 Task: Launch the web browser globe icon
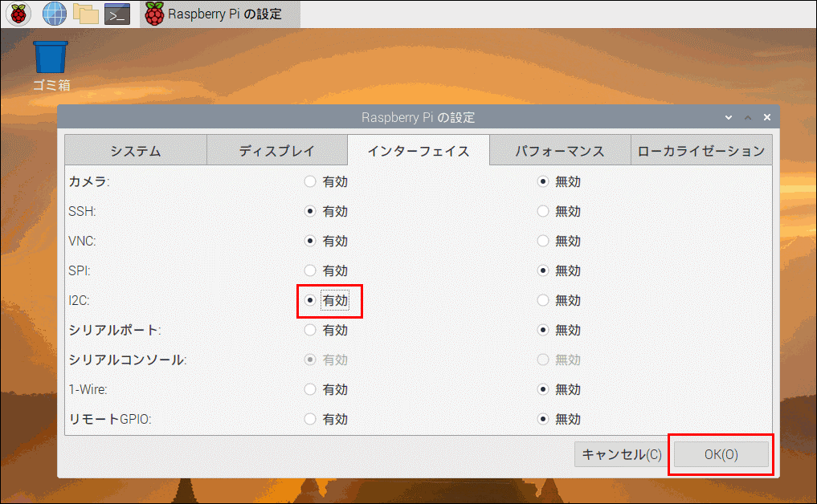[x=54, y=14]
